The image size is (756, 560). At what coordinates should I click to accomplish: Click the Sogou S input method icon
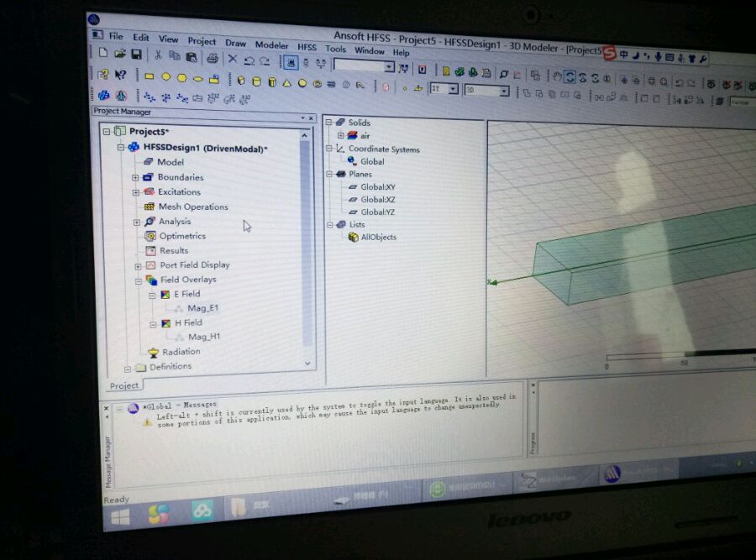pos(610,53)
